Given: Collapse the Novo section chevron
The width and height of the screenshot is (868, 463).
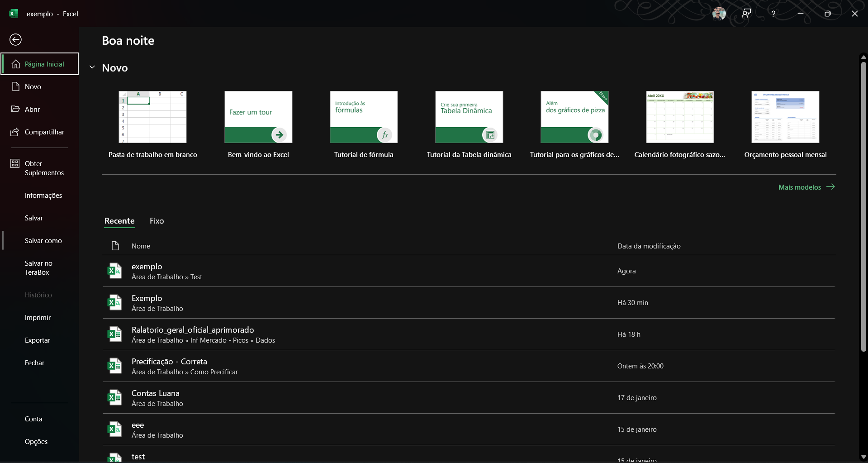Looking at the screenshot, I should (92, 67).
